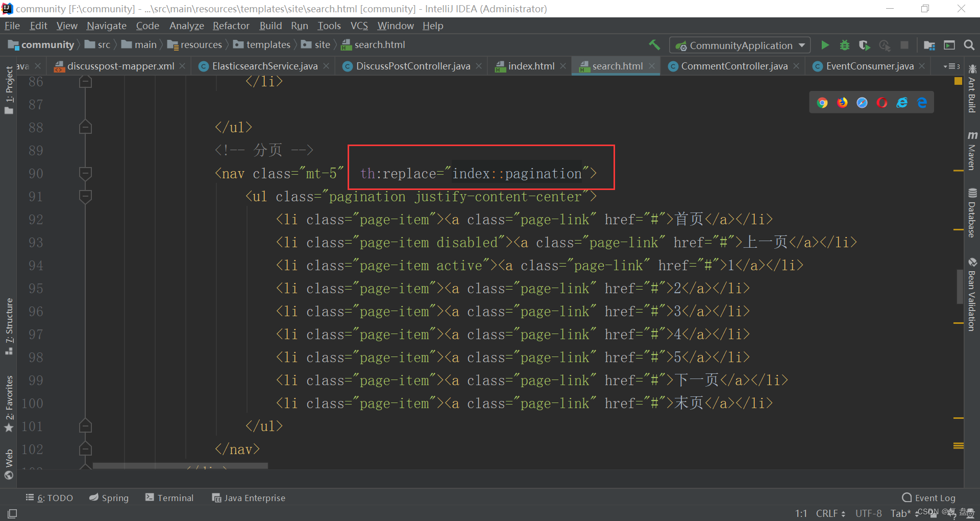Run with Coverage shield icon
The image size is (980, 521).
[864, 45]
